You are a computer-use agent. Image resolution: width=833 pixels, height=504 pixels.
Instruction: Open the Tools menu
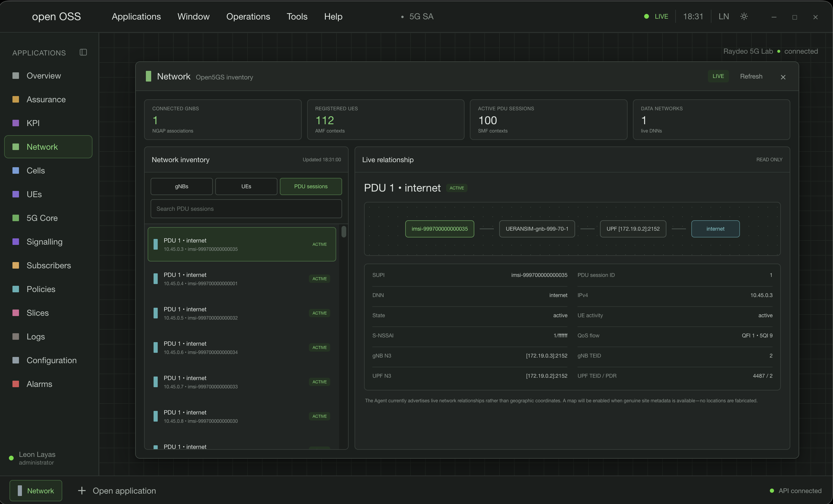(297, 16)
